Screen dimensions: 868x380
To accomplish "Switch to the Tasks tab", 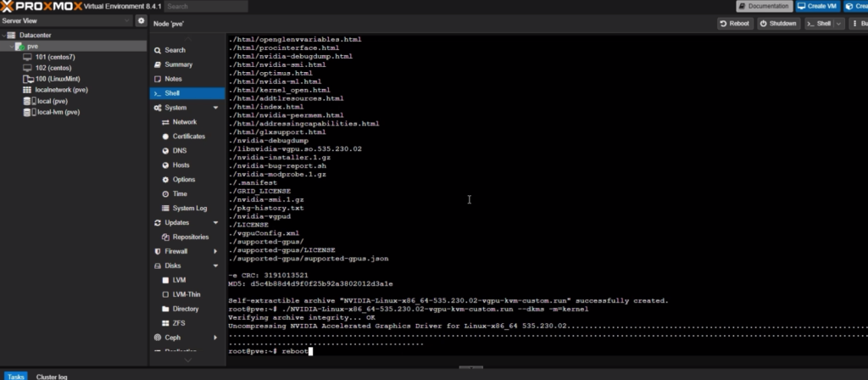I will tap(16, 376).
